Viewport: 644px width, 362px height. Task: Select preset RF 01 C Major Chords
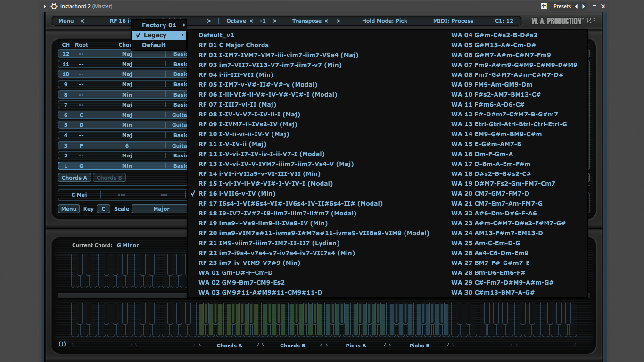point(233,45)
